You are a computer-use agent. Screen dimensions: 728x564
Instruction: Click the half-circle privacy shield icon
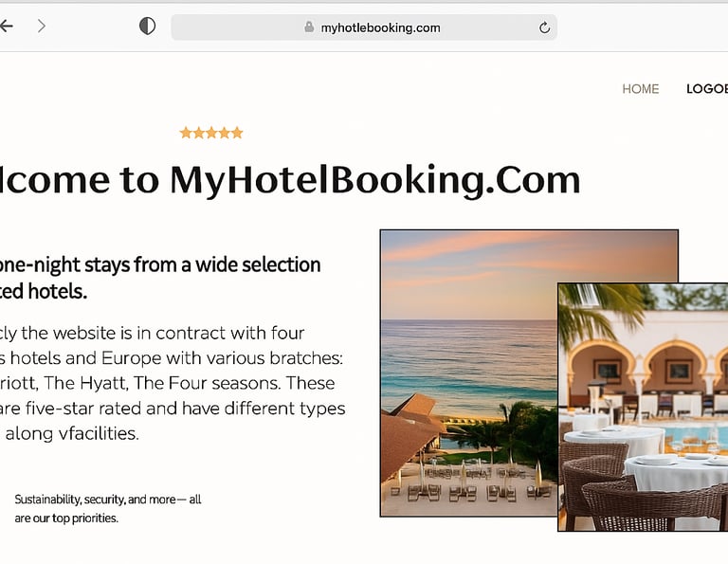click(x=147, y=26)
